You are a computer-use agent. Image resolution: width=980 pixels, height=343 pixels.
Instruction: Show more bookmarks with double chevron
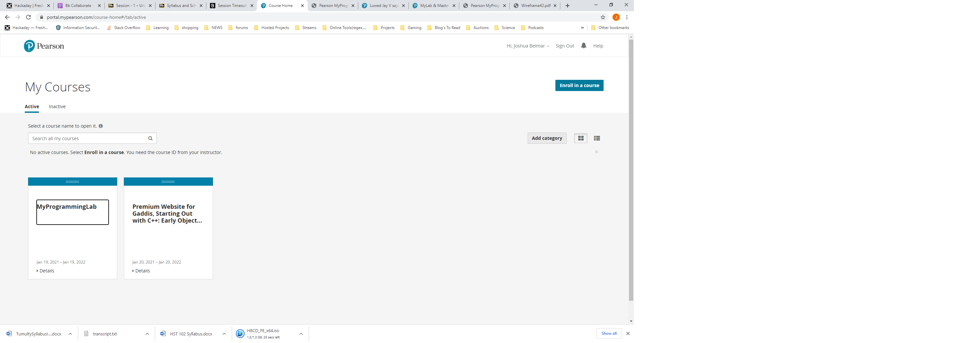click(x=582, y=28)
